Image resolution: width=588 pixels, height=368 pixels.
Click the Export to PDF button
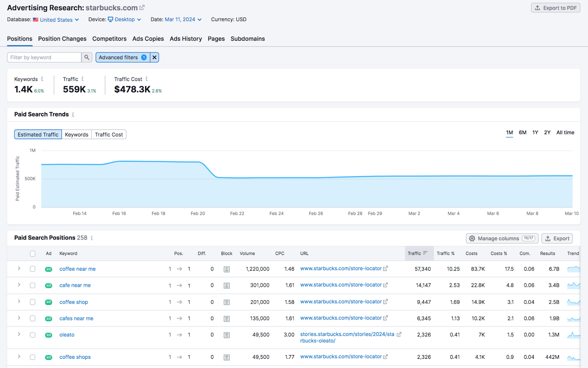pyautogui.click(x=555, y=8)
